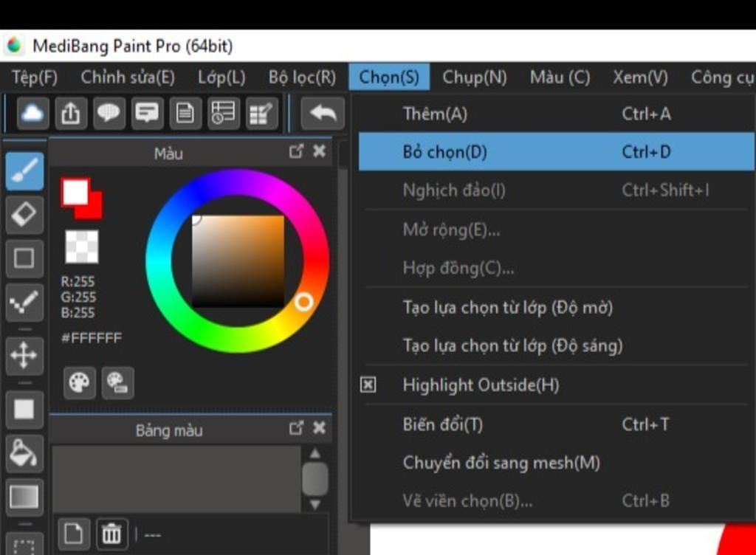Screen dimensions: 756x555
Task: Click the R:255 value text
Action: tap(78, 281)
